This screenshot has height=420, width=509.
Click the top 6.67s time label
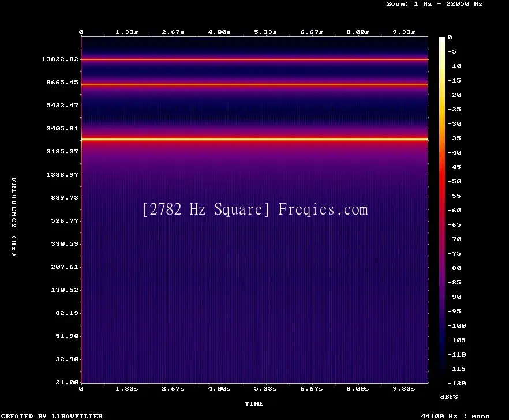pos(311,32)
